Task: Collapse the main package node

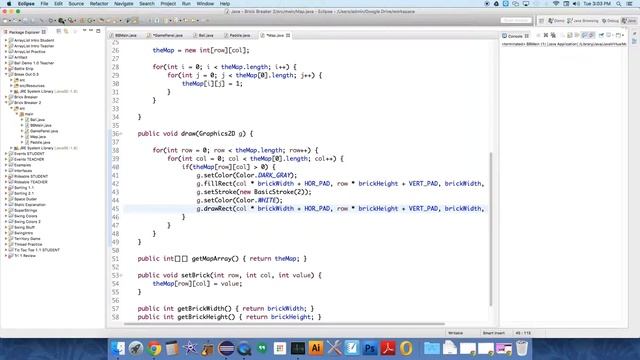Action: [17, 114]
